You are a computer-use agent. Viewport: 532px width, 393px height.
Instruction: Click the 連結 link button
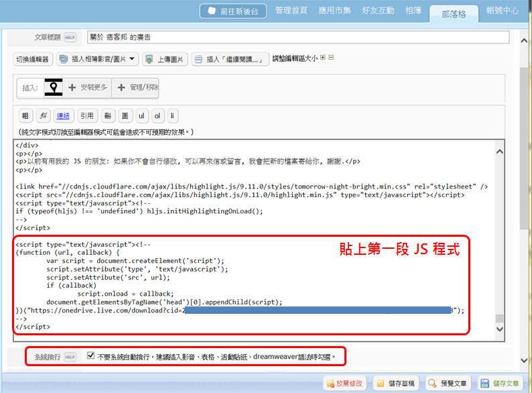pos(63,116)
